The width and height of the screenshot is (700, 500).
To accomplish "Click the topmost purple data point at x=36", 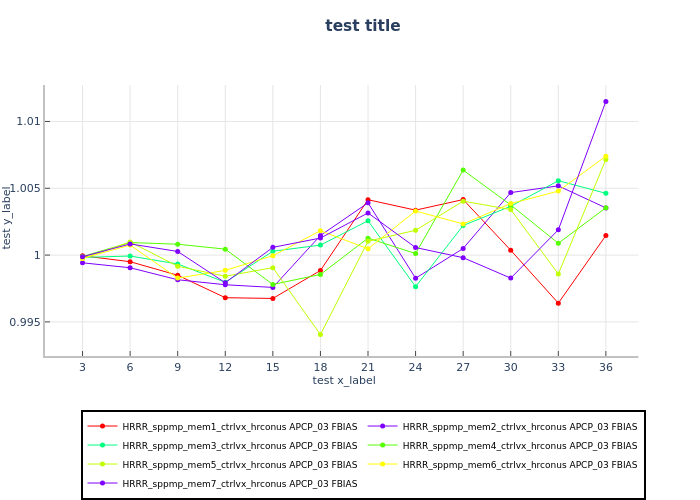I will (605, 101).
